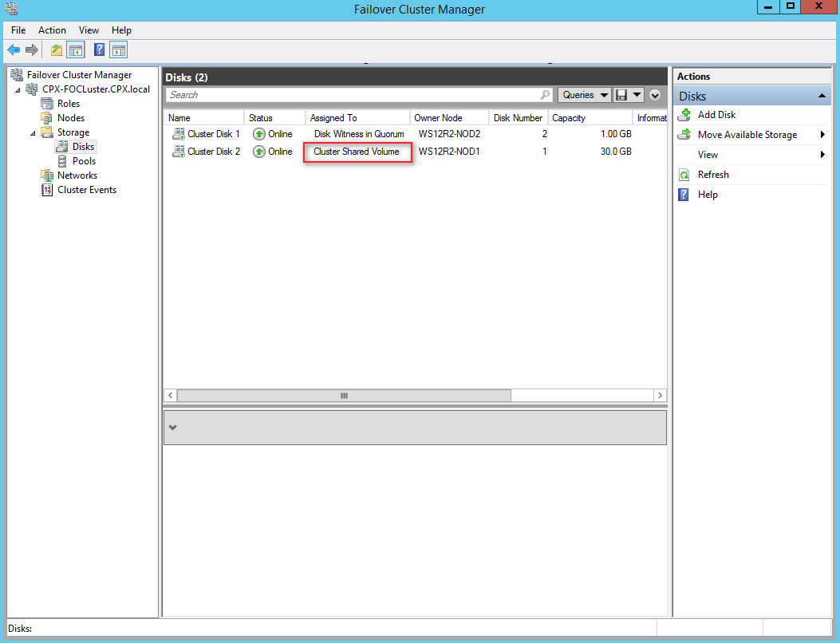Collapse the CPX-FOCLuster.CPX.local tree node

coord(18,89)
